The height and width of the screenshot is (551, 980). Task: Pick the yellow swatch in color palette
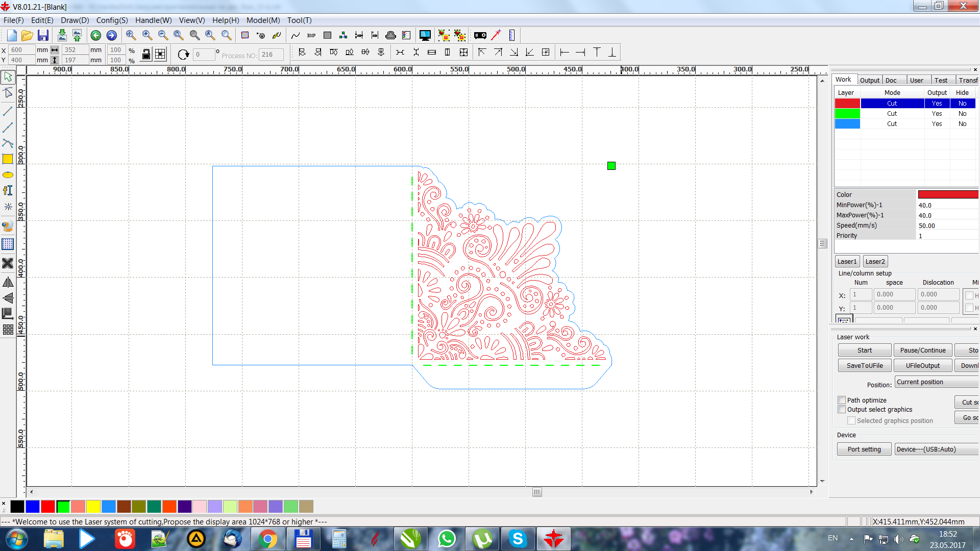(x=93, y=507)
